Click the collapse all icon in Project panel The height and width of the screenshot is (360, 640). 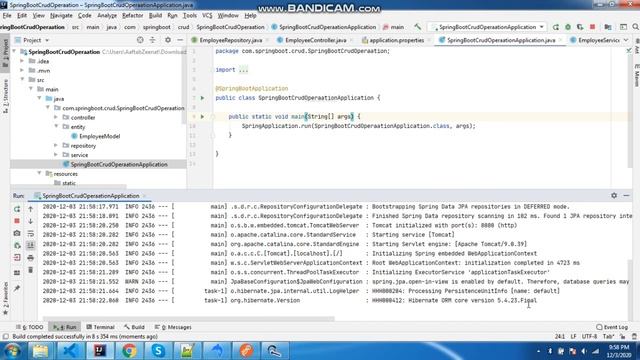[x=153, y=40]
